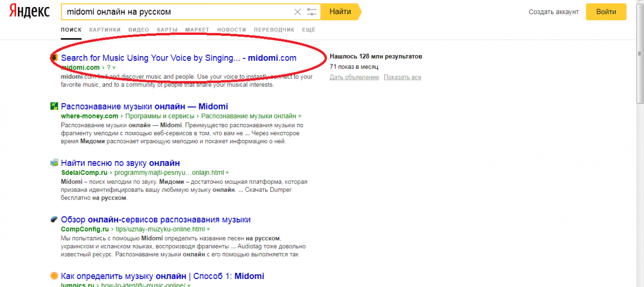Click the yellow Найти search button

coord(341,12)
